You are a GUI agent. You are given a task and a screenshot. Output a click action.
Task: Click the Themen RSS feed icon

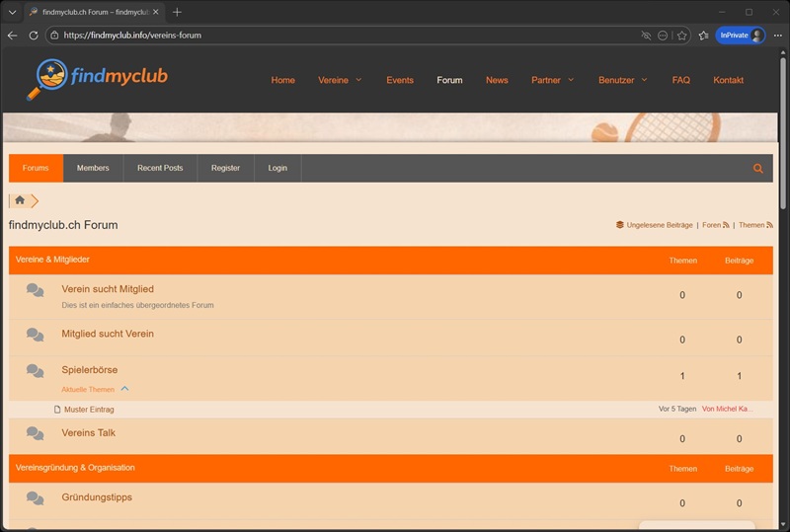point(769,225)
